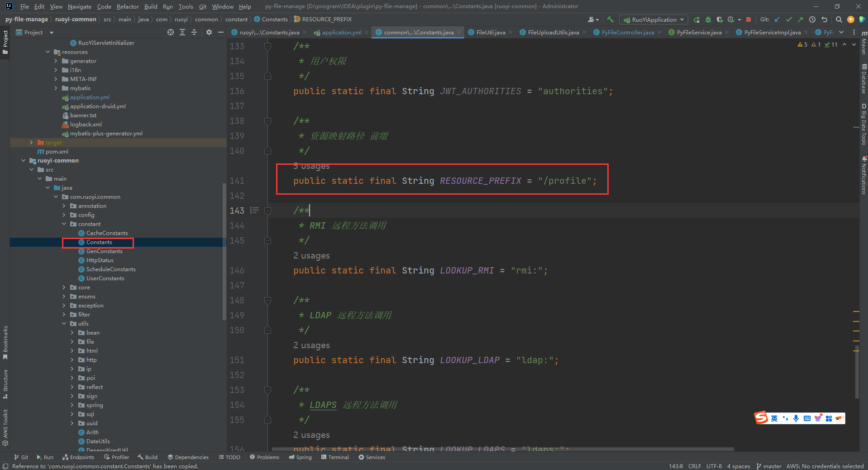Image resolution: width=868 pixels, height=470 pixels.
Task: Collapse the utils package
Action: (x=64, y=324)
